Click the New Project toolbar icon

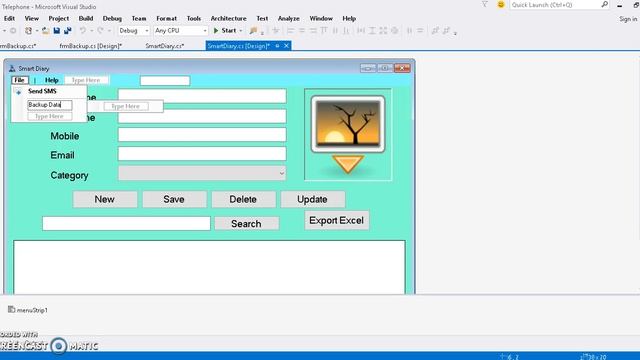28,31
